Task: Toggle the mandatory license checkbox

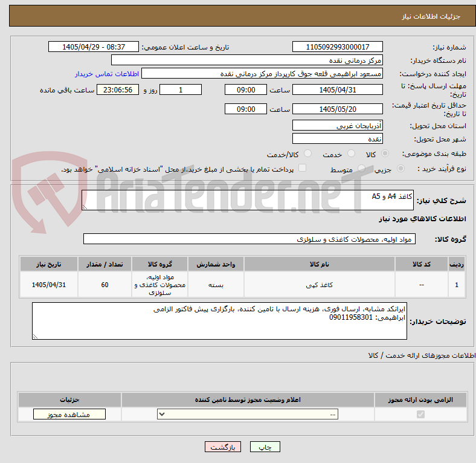Action: [420, 414]
